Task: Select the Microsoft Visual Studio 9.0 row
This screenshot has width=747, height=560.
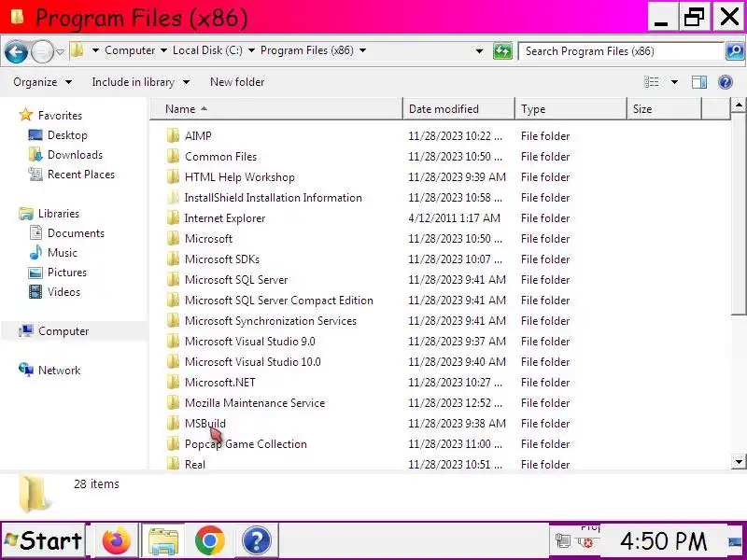Action: [368, 341]
